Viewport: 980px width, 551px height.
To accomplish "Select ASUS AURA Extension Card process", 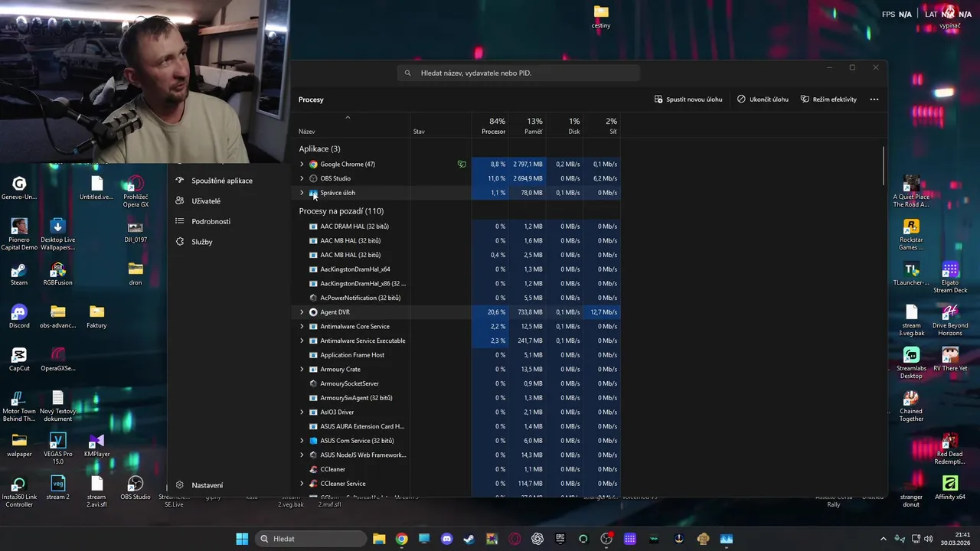I will pyautogui.click(x=458, y=426).
